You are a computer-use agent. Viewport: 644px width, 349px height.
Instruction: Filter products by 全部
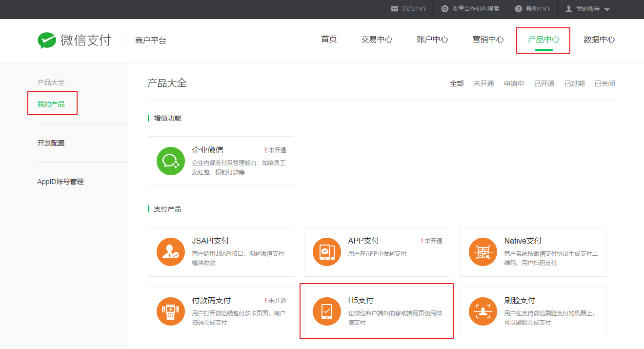(457, 83)
